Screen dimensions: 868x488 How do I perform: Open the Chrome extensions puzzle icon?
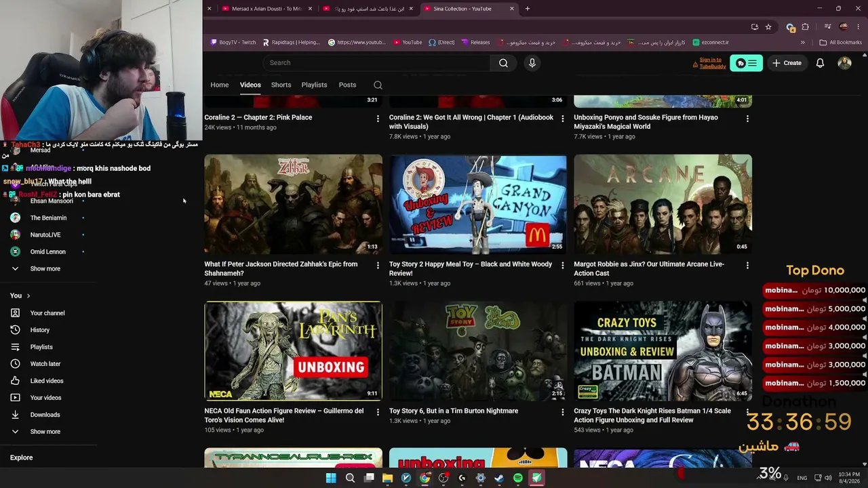[x=805, y=27]
